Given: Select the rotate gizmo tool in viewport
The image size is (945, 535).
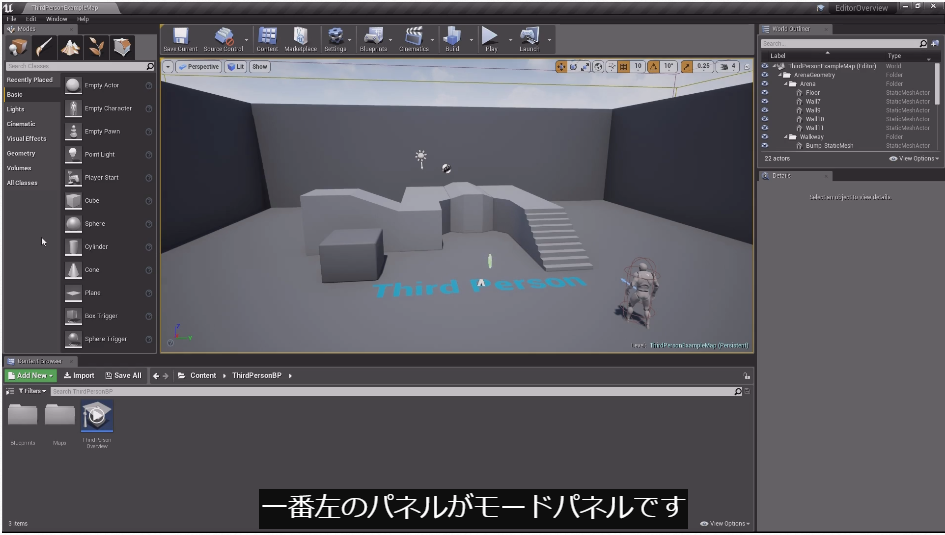Looking at the screenshot, I should pyautogui.click(x=573, y=67).
